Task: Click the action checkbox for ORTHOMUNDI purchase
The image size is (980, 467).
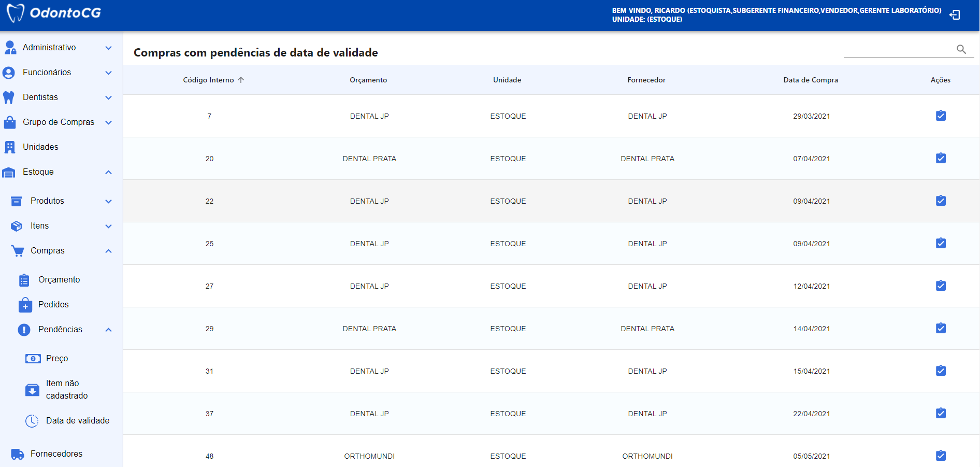Action: pyautogui.click(x=941, y=457)
